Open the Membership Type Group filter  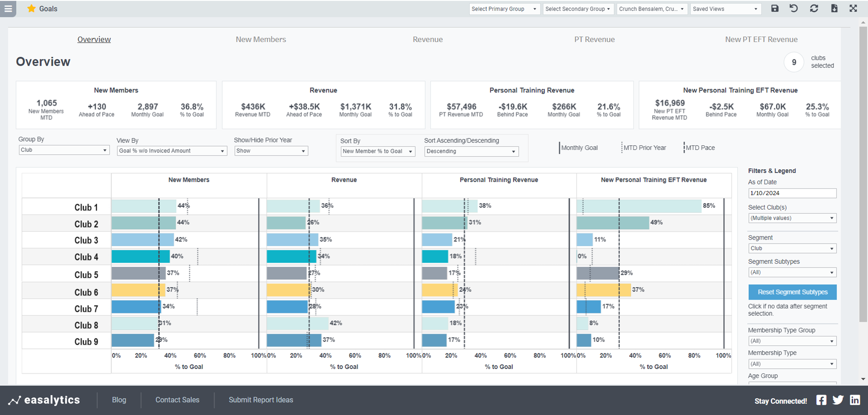(x=792, y=341)
